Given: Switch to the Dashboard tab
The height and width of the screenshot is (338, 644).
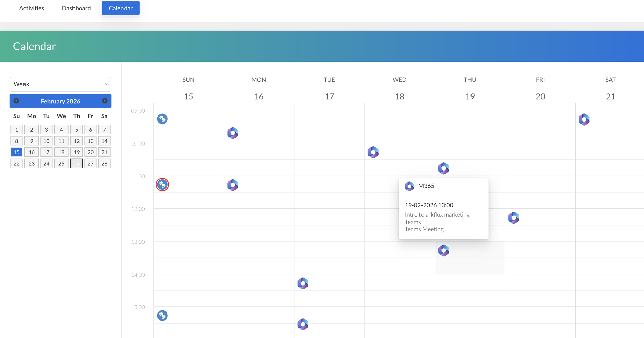Looking at the screenshot, I should click(76, 8).
